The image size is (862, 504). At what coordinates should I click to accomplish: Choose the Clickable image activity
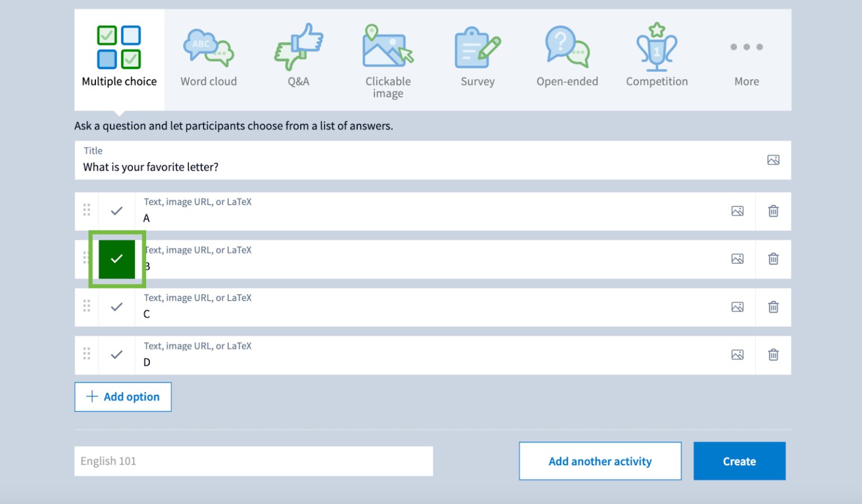tap(388, 48)
